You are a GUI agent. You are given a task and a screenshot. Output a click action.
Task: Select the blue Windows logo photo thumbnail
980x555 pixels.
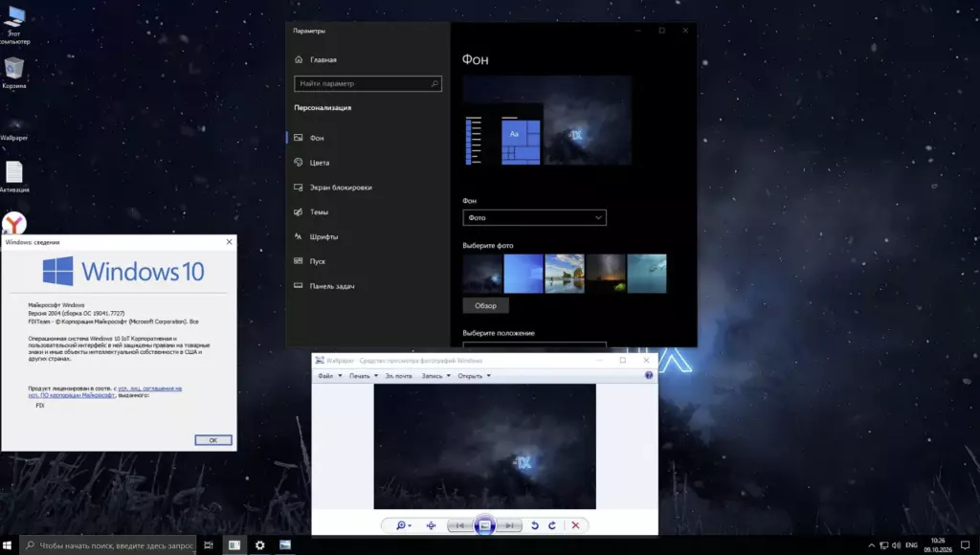(x=523, y=273)
